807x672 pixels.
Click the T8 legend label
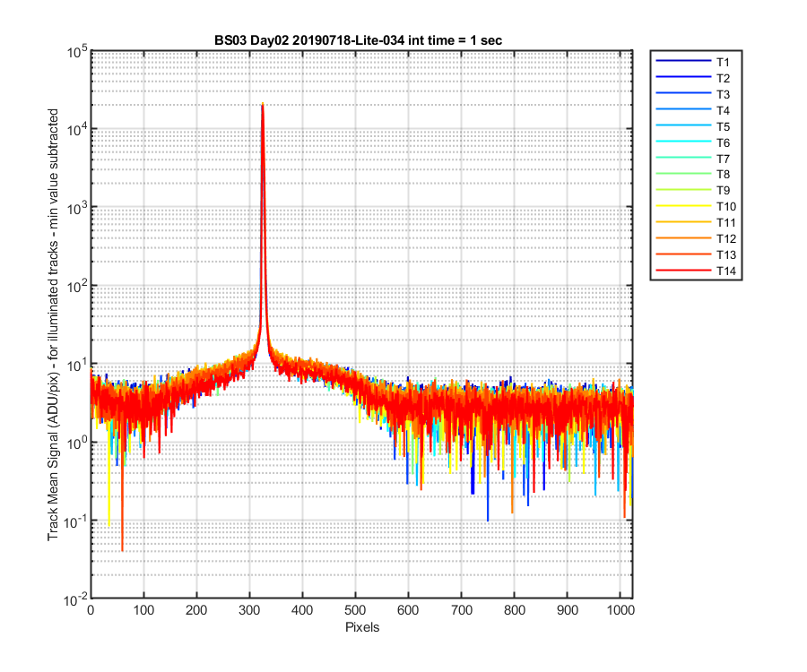pyautogui.click(x=723, y=175)
